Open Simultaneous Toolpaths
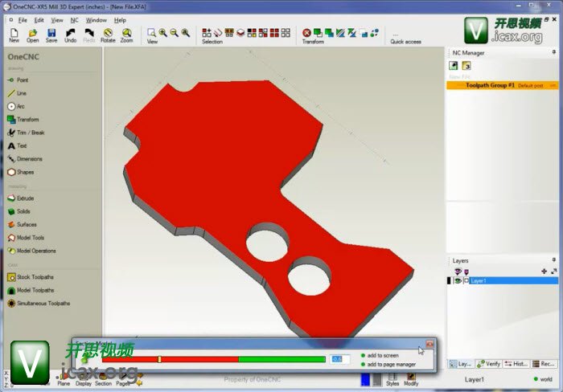Viewport: 563px width, 392px height. 39,303
